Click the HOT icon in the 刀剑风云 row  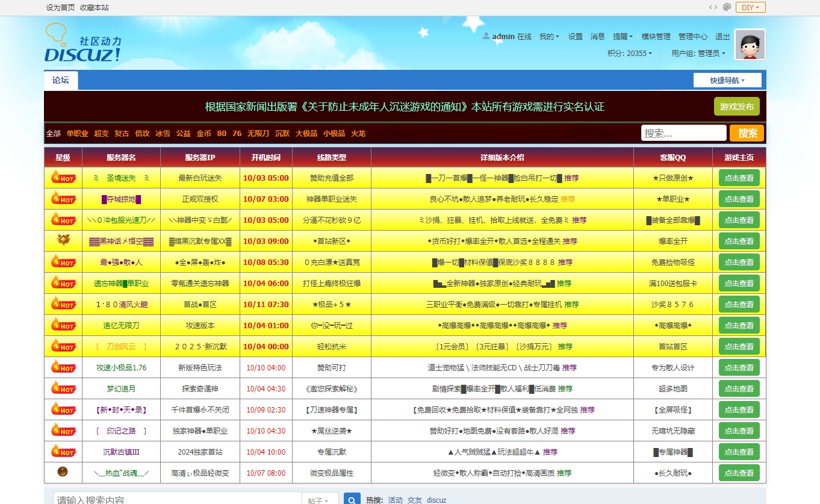click(63, 346)
